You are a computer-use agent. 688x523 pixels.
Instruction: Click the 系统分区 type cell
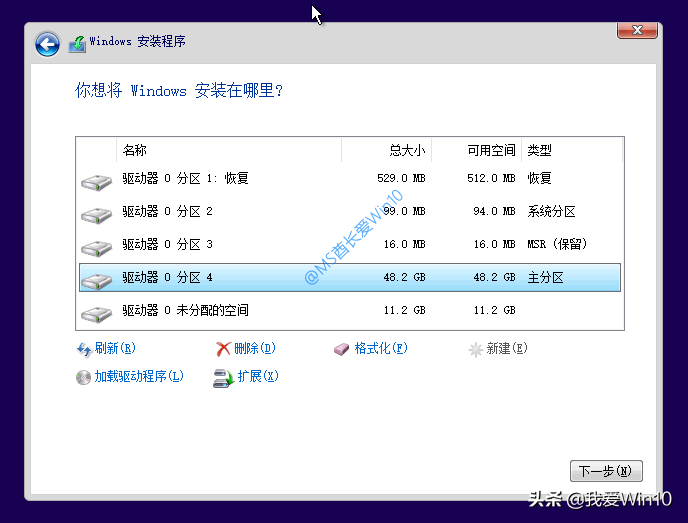pyautogui.click(x=551, y=211)
